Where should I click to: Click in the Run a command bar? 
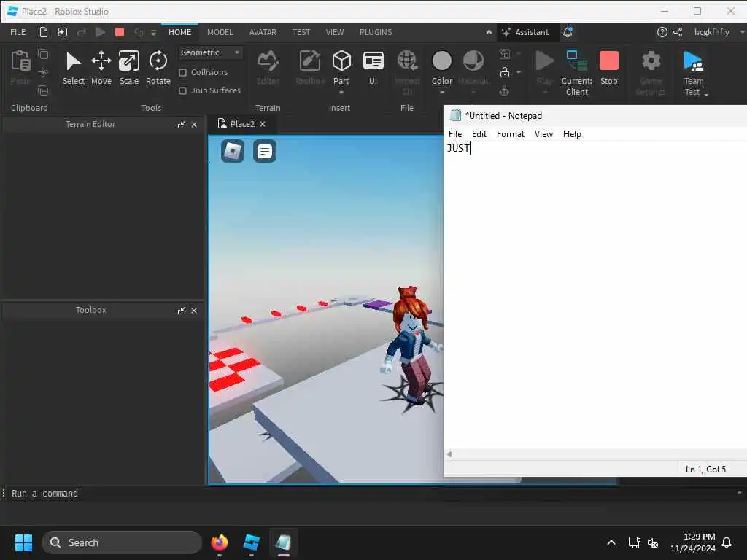click(x=371, y=494)
